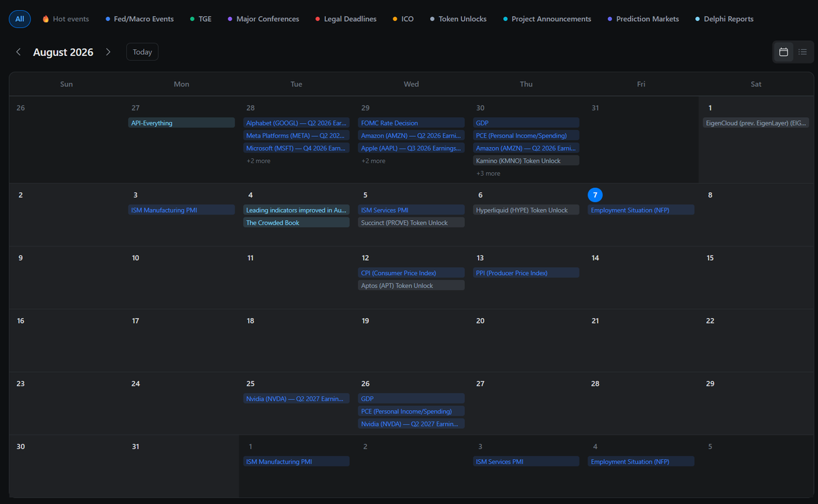The height and width of the screenshot is (504, 818).
Task: Open Nvidia (NVDA) event on Wednesday 26
Action: [411, 424]
